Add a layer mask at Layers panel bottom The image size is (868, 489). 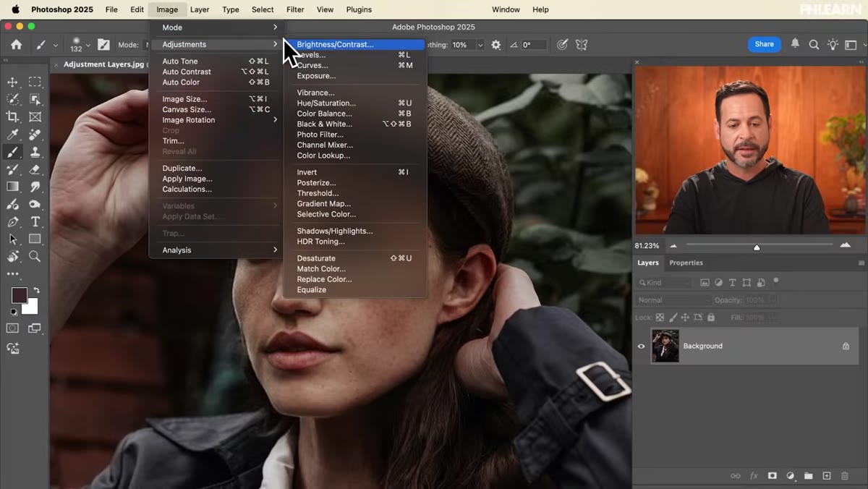[772, 476]
